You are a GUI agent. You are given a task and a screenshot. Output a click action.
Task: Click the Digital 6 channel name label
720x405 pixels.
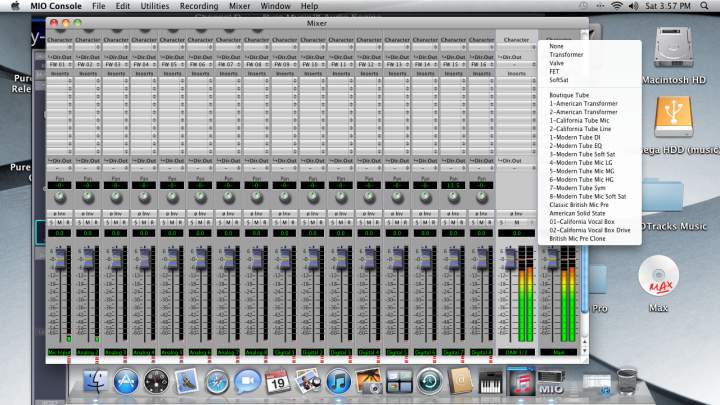point(425,352)
